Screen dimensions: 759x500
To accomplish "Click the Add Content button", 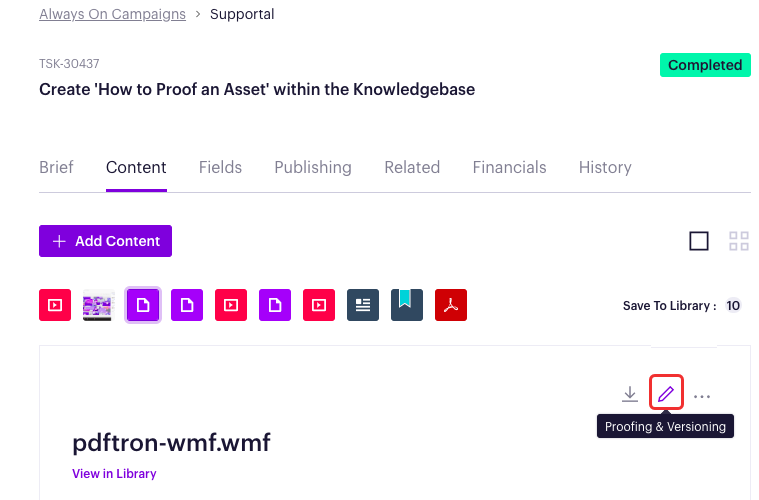I will [106, 241].
